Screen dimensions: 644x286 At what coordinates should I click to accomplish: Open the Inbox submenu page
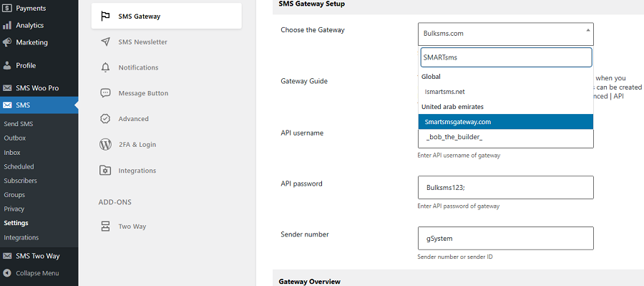tap(12, 152)
